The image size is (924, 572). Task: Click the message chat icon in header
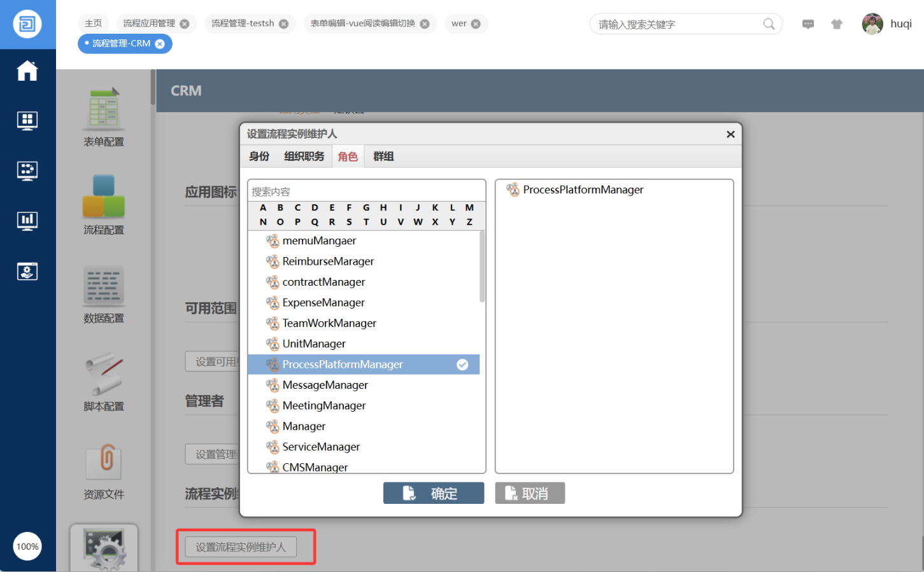808,24
